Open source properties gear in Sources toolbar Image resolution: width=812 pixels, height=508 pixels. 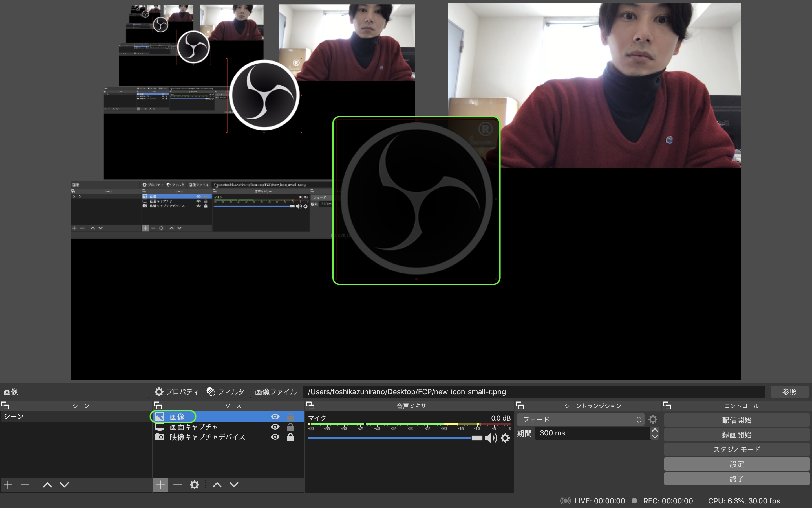(195, 485)
